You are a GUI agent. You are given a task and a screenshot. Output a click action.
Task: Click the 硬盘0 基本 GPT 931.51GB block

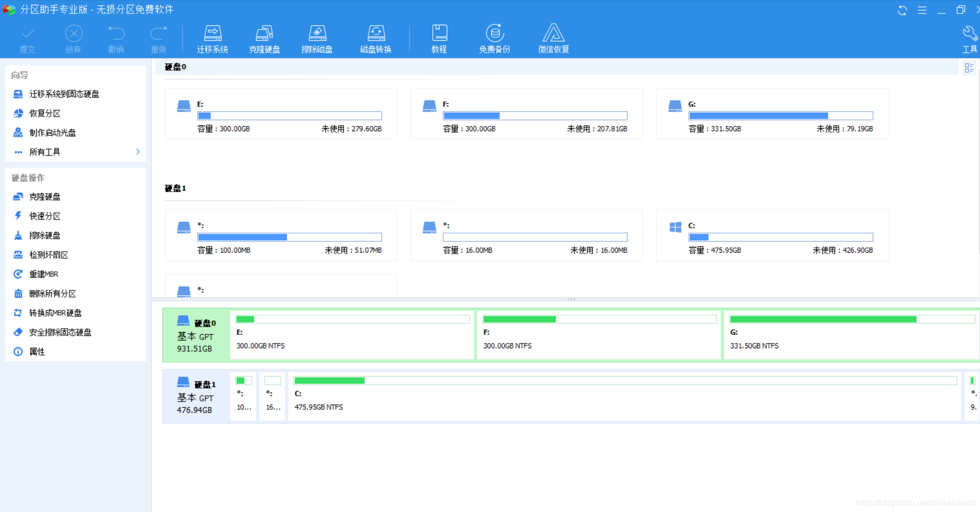(x=196, y=335)
